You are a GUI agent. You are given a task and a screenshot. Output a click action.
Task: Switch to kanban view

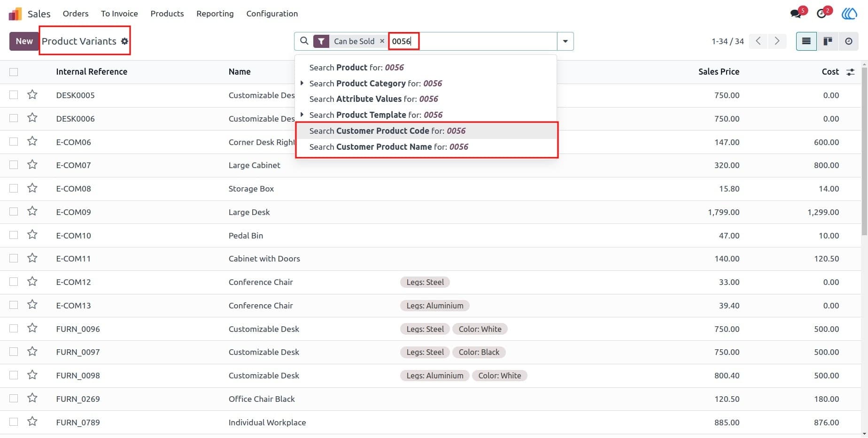click(828, 41)
